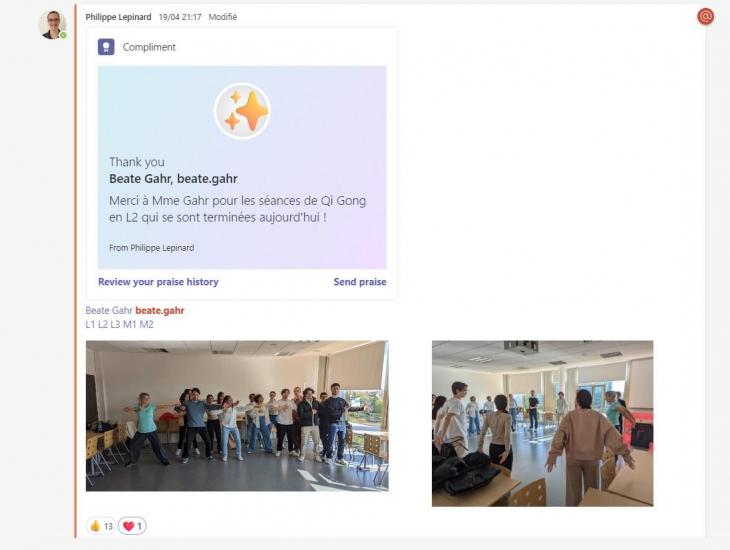Click the L1 L2 L3 M1 M2 tags
730x550 pixels.
[120, 325]
